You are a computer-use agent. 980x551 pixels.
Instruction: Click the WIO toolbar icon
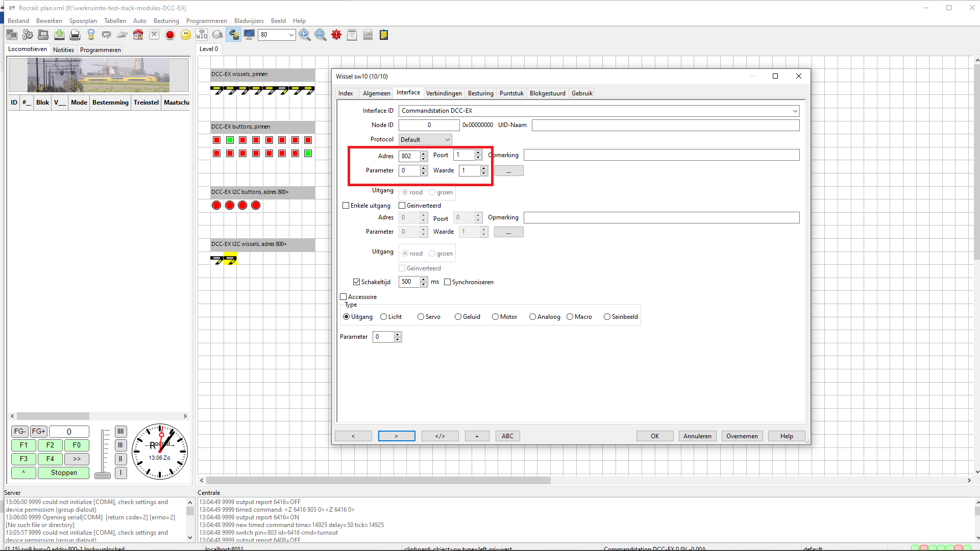point(202,35)
